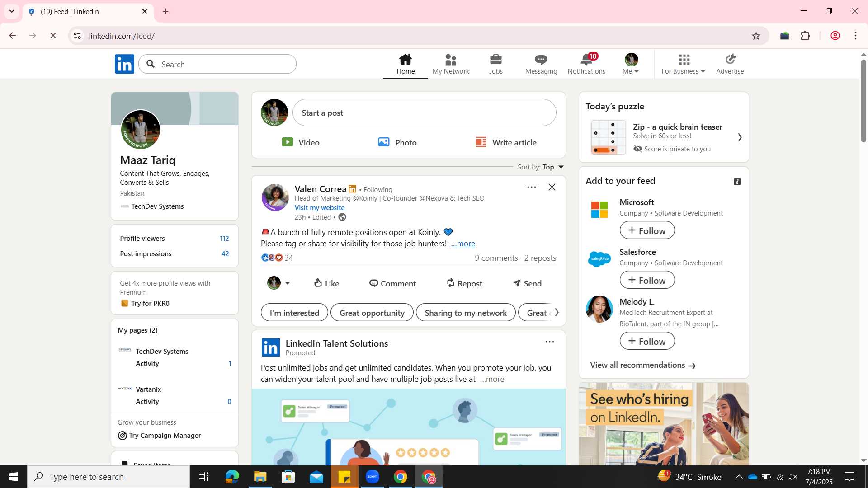The image size is (868, 488).
Task: Open Melody L. profile photo
Action: click(599, 309)
